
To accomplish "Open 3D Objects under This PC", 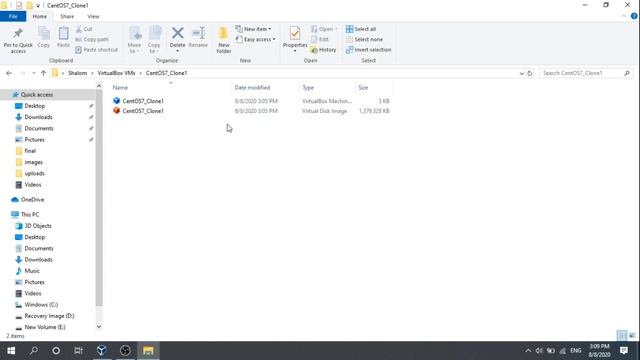I will pyautogui.click(x=38, y=226).
